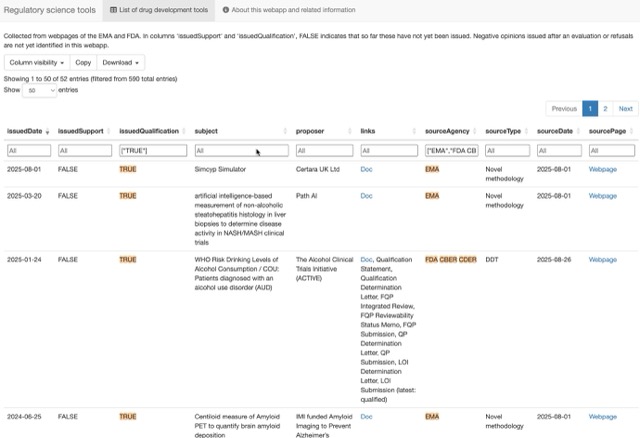Viewport: 640px width, 438px height.
Task: Open Webpage link for Path AI row
Action: click(x=602, y=196)
